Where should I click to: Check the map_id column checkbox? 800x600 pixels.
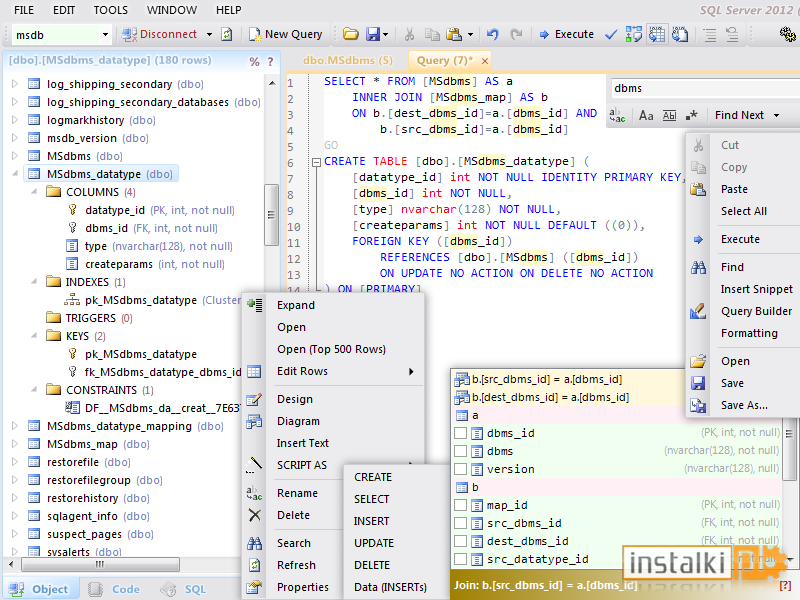pyautogui.click(x=461, y=505)
